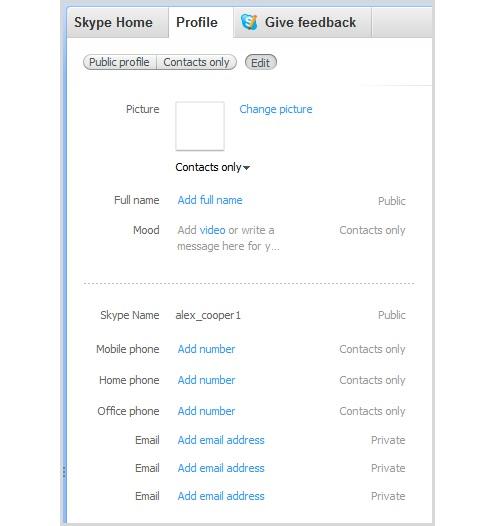Click the Contacts only label beside Mood
This screenshot has height=526, width=500.
tap(372, 230)
